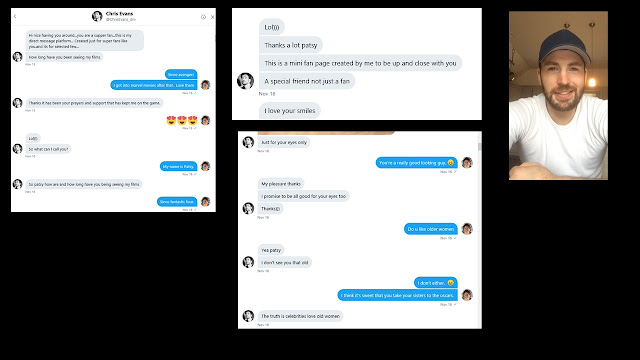The image size is (640, 360).
Task: Open the @ handle under Chris Evans name
Action: [120, 19]
